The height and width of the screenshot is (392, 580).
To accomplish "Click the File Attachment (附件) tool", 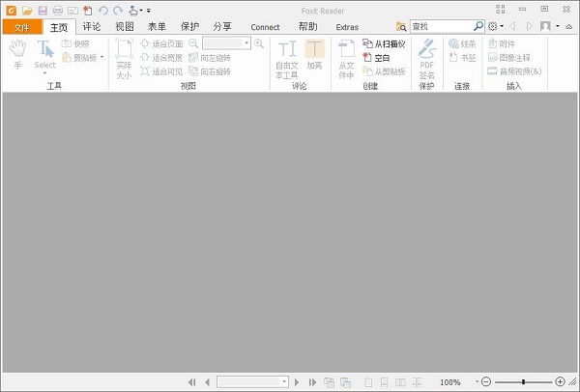I will point(502,44).
